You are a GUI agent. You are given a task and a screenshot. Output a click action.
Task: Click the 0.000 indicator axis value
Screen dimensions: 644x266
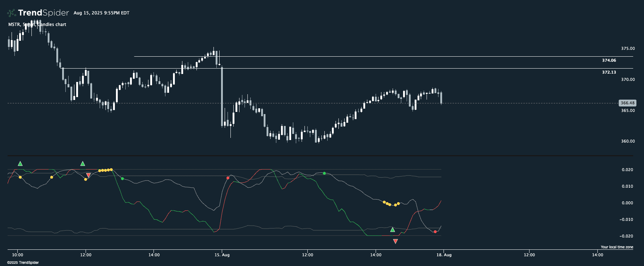click(627, 203)
